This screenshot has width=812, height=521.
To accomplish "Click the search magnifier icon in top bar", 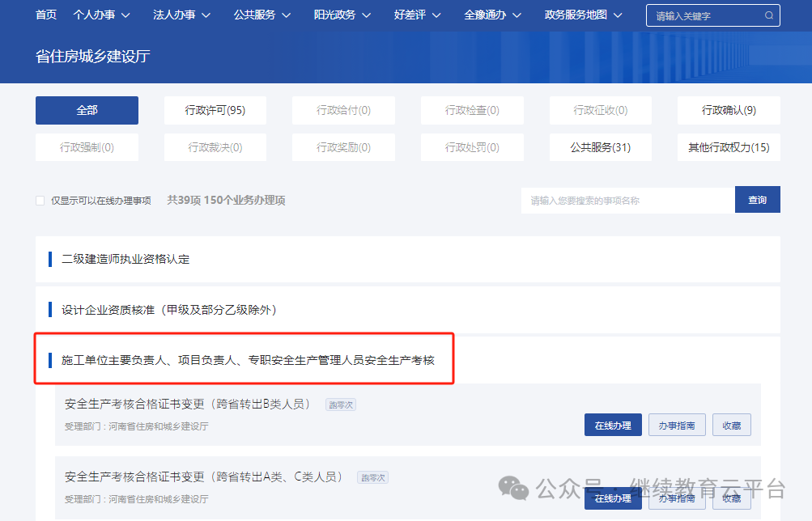I will (x=769, y=15).
